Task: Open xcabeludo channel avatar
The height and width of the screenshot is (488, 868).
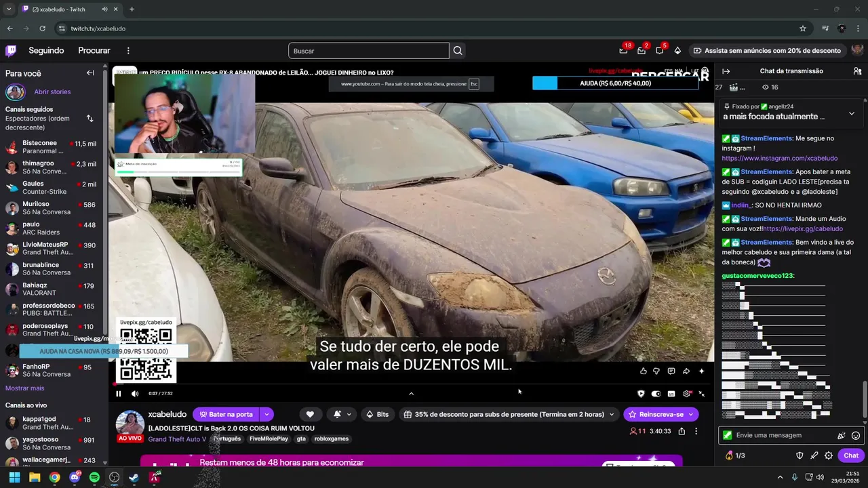Action: pos(130,423)
